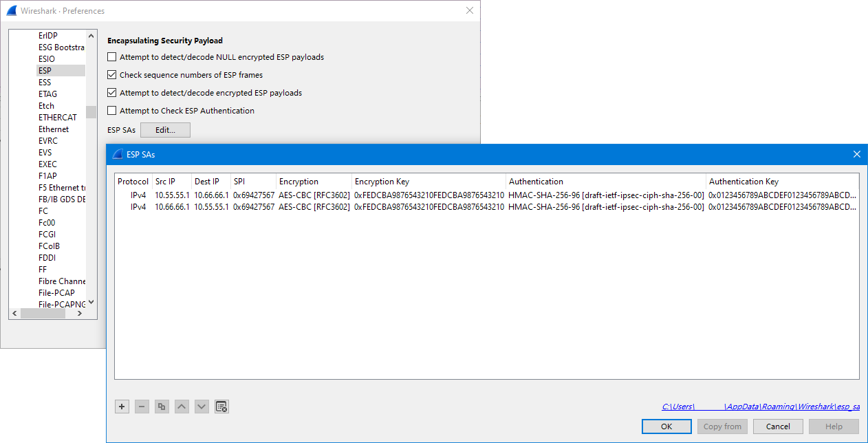Viewport: 868px width, 443px height.
Task: Click the Wireshark fin icon in Preferences title bar
Action: point(11,11)
